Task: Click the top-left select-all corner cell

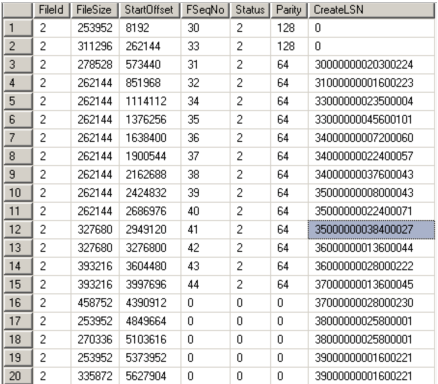Action: tap(18, 10)
